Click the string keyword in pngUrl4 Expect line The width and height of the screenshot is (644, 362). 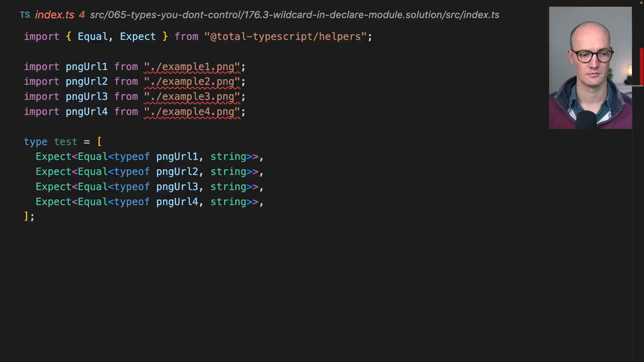(228, 202)
